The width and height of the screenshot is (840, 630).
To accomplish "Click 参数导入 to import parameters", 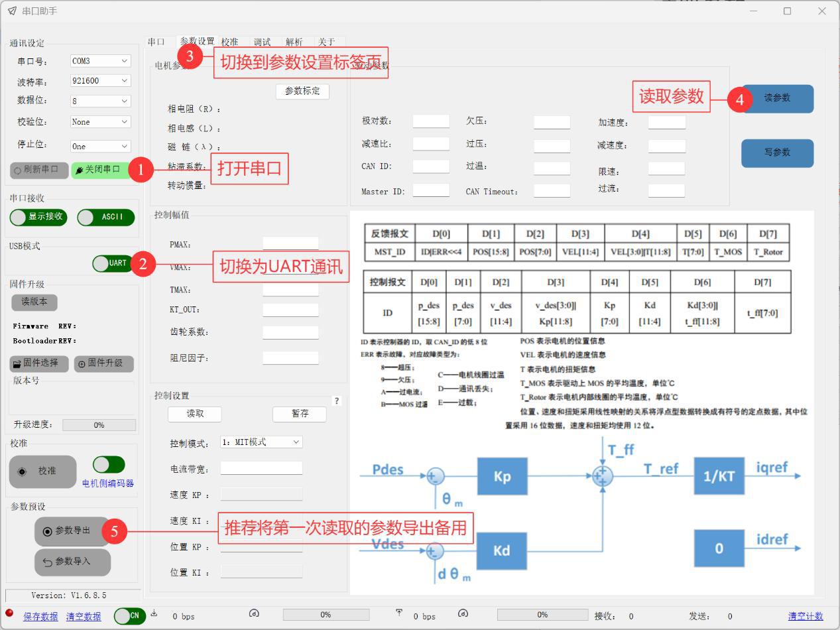I will coord(72,562).
